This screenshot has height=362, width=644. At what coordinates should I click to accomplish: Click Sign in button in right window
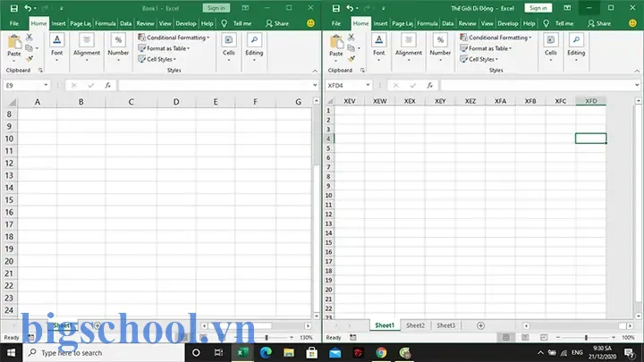coord(538,8)
